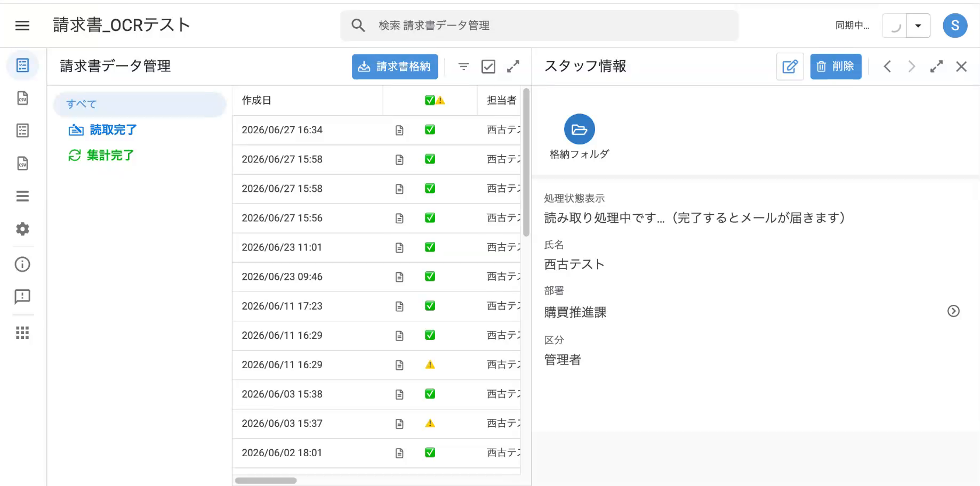
Task: Select the invoice list view sidebar icon
Action: (22, 66)
